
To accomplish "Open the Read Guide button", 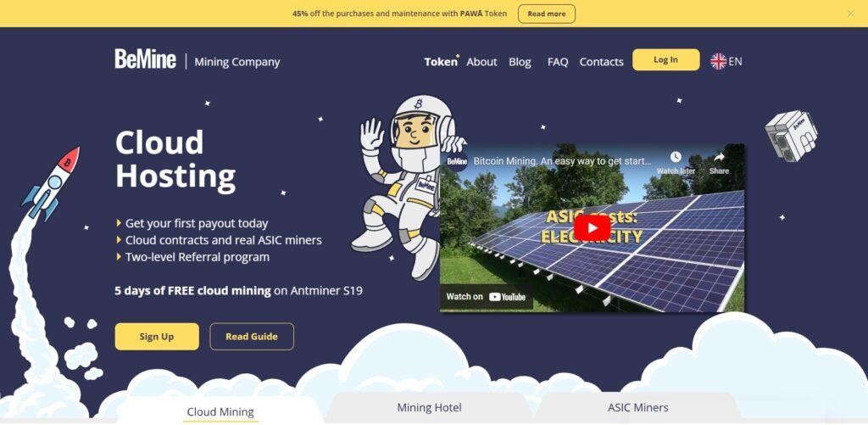I will [252, 336].
